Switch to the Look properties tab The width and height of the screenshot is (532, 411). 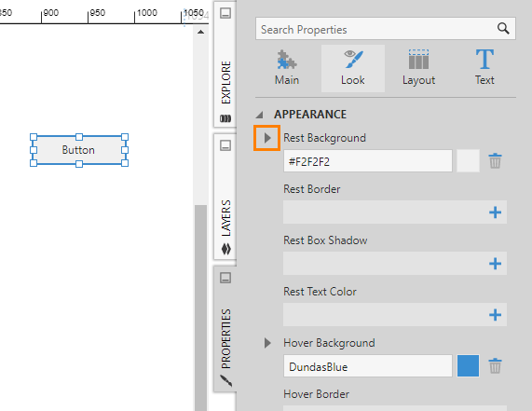click(x=353, y=68)
